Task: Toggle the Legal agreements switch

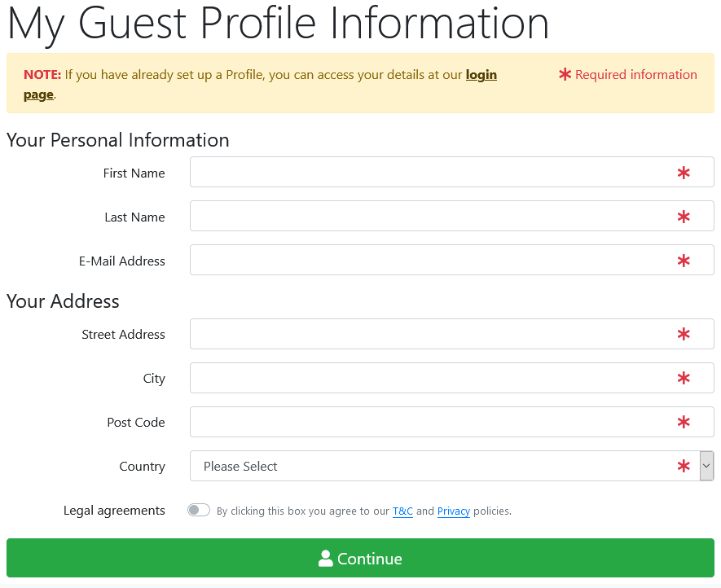Action: coord(199,511)
